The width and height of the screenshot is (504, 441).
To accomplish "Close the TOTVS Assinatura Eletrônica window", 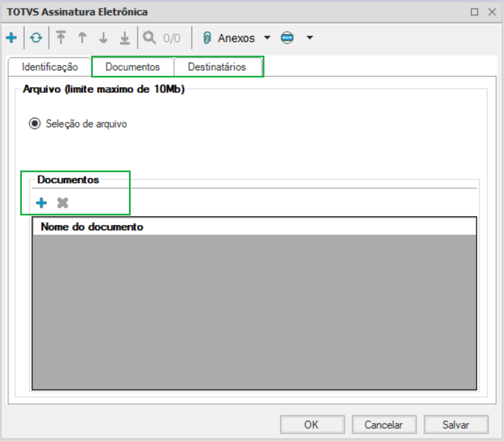I will 492,12.
